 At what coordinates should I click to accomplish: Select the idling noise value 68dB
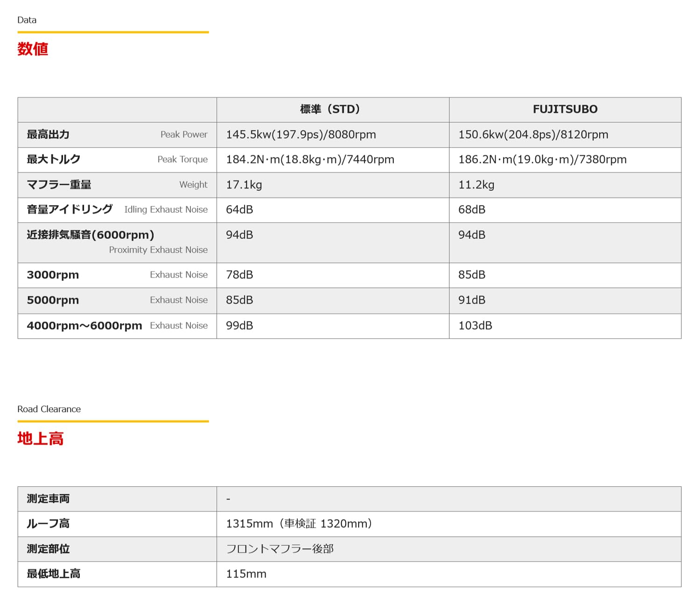click(472, 210)
